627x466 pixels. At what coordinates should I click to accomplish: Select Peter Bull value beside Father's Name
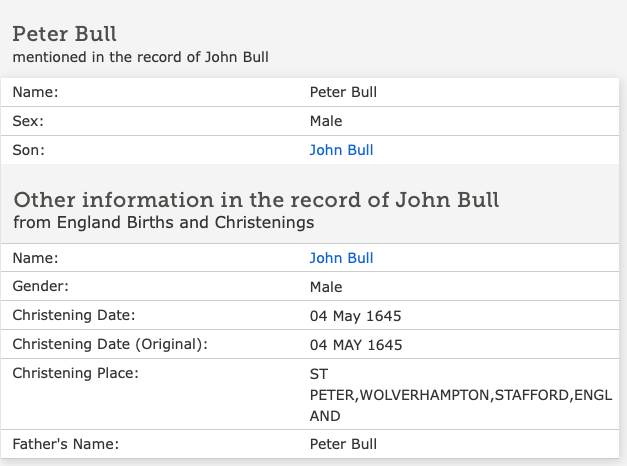(343, 444)
